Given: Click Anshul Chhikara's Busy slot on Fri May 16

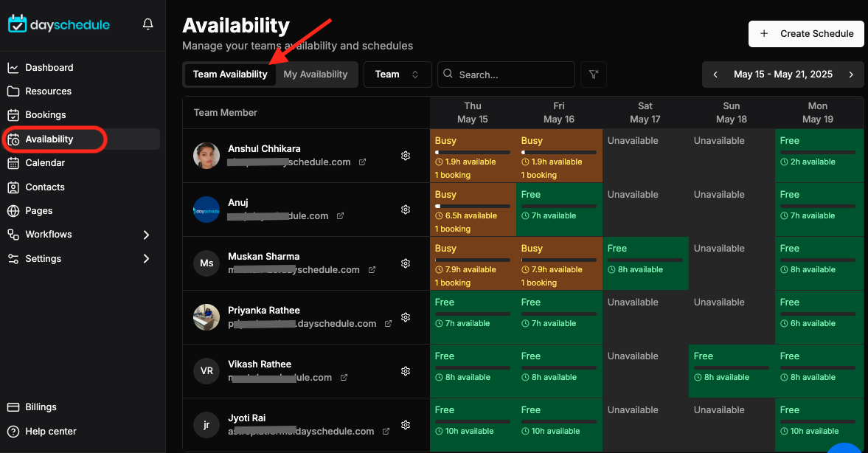Looking at the screenshot, I should (559, 156).
